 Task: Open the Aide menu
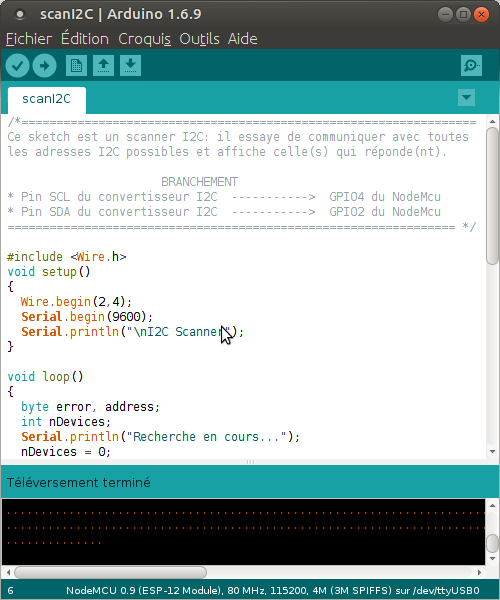point(243,39)
